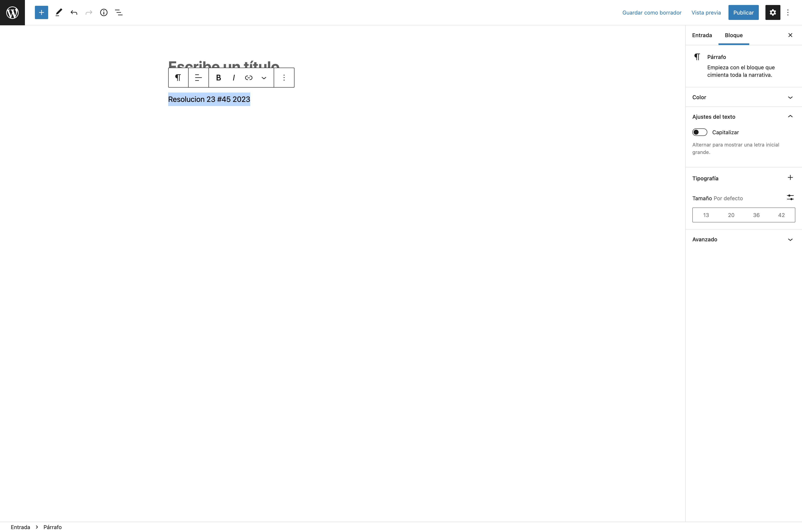Click the WordPress logo icon
This screenshot has width=802, height=532.
click(12, 13)
